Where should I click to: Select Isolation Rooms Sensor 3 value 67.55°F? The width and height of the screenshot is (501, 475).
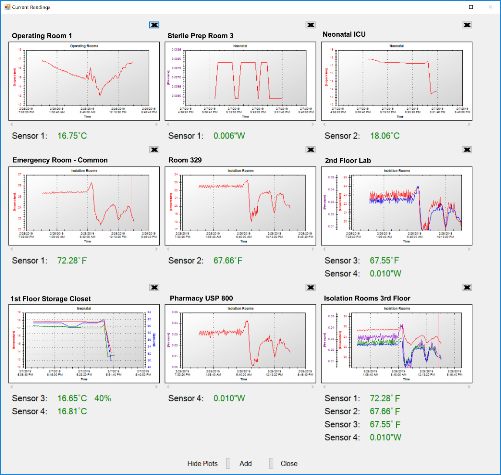[x=385, y=424]
